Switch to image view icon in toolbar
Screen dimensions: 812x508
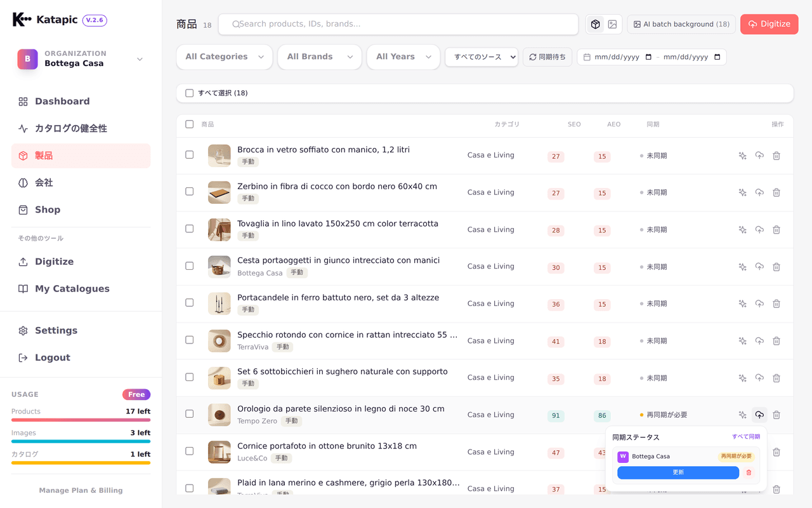[612, 24]
